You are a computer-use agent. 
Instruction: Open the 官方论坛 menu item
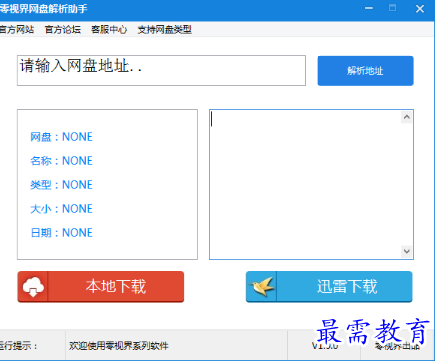click(x=63, y=30)
